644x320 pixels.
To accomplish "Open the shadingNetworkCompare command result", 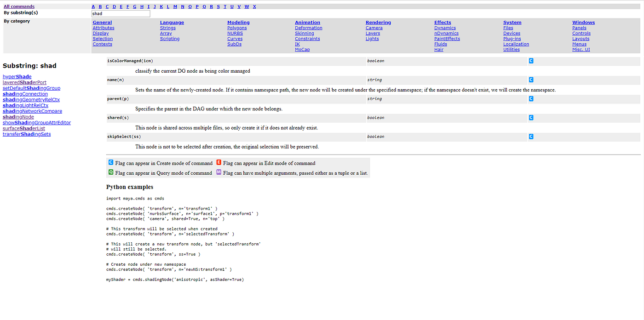I will point(32,111).
